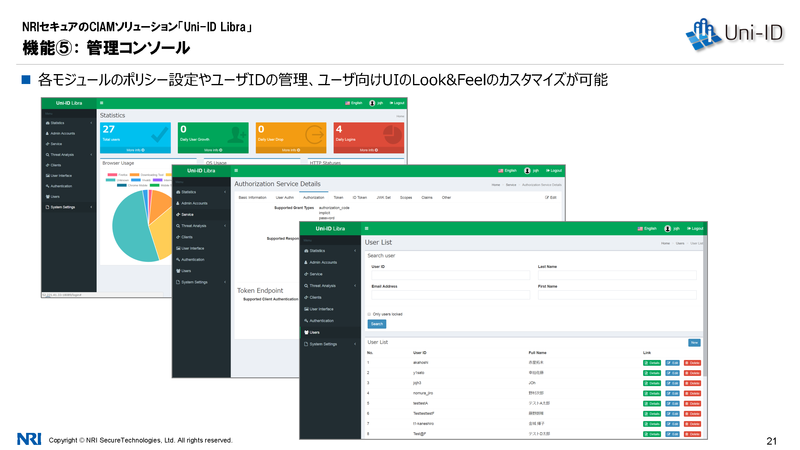Click user avatar icon in Statistics window

coord(372,103)
